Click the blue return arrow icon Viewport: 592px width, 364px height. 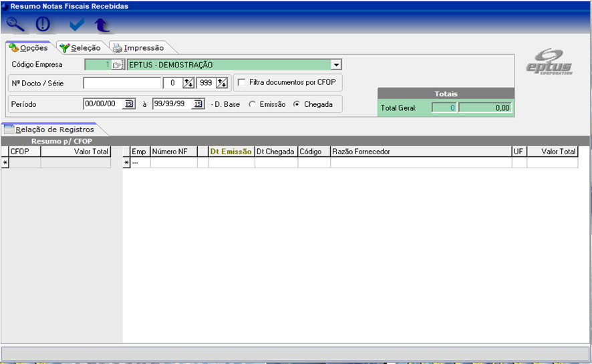(102, 25)
